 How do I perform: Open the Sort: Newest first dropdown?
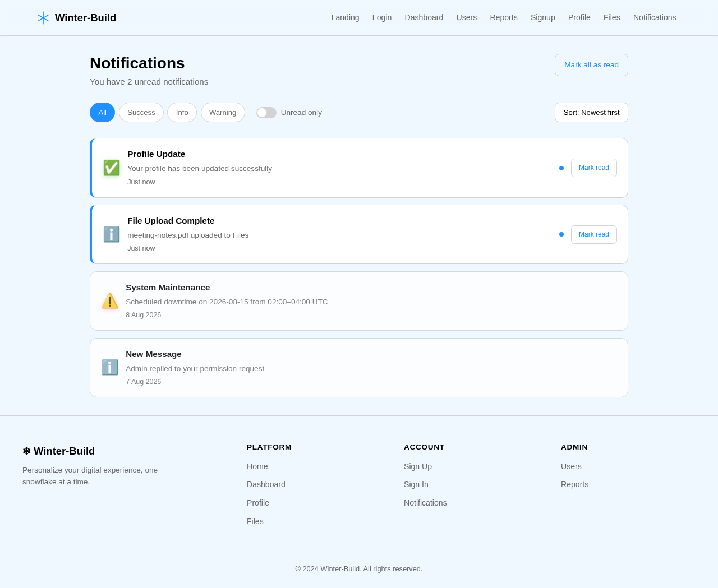(591, 112)
